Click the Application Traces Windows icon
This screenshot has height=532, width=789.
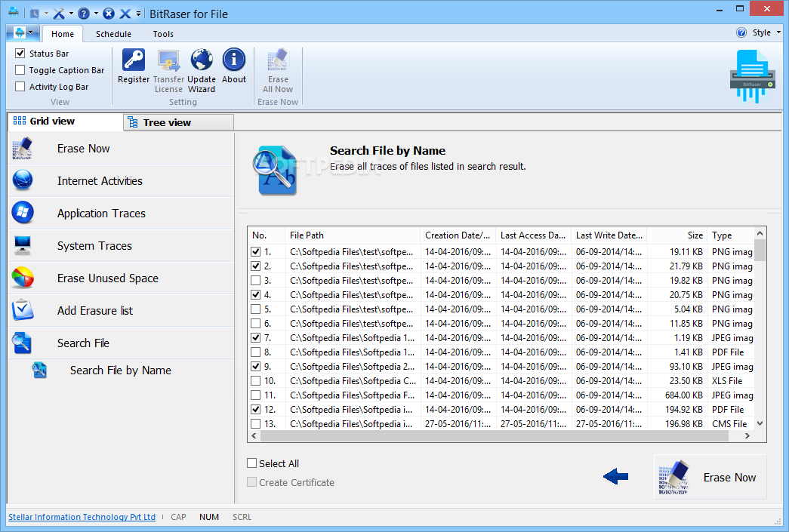(23, 213)
